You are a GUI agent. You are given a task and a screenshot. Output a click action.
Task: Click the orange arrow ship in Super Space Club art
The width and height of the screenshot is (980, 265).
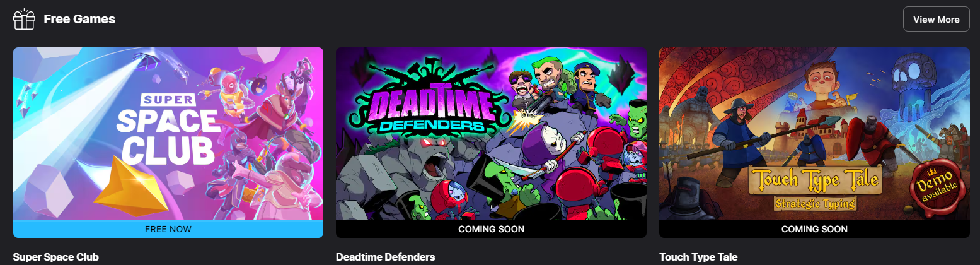point(130,187)
